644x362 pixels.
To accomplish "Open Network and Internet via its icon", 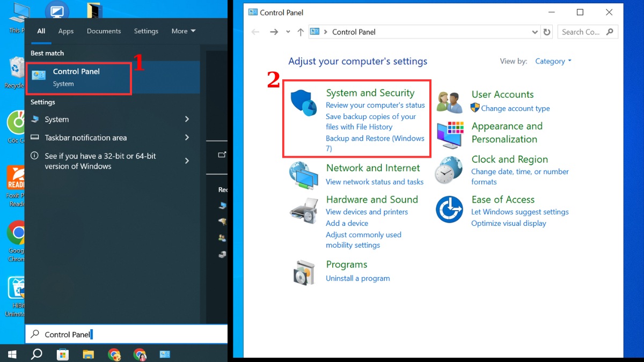I will (x=303, y=175).
